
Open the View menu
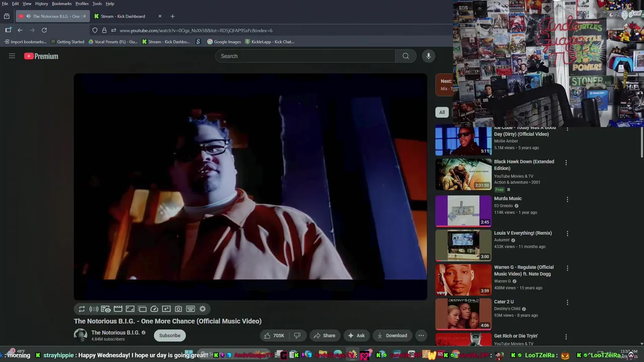(27, 4)
